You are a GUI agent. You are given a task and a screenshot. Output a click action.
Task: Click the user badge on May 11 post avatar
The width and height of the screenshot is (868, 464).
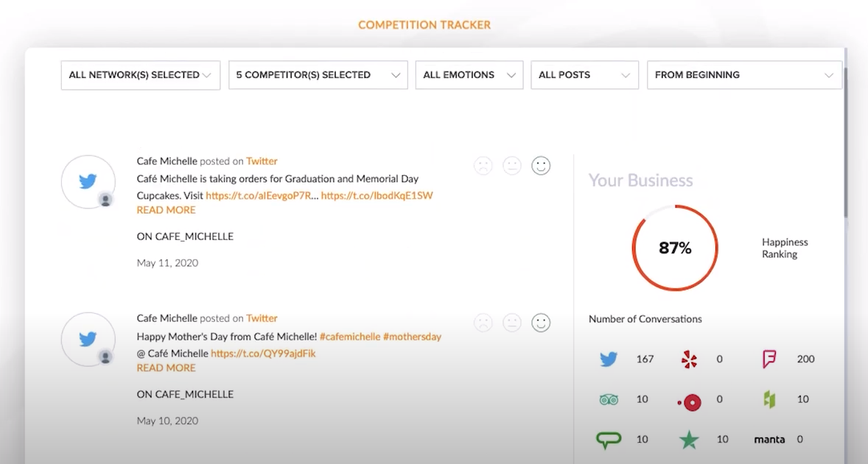coord(105,200)
